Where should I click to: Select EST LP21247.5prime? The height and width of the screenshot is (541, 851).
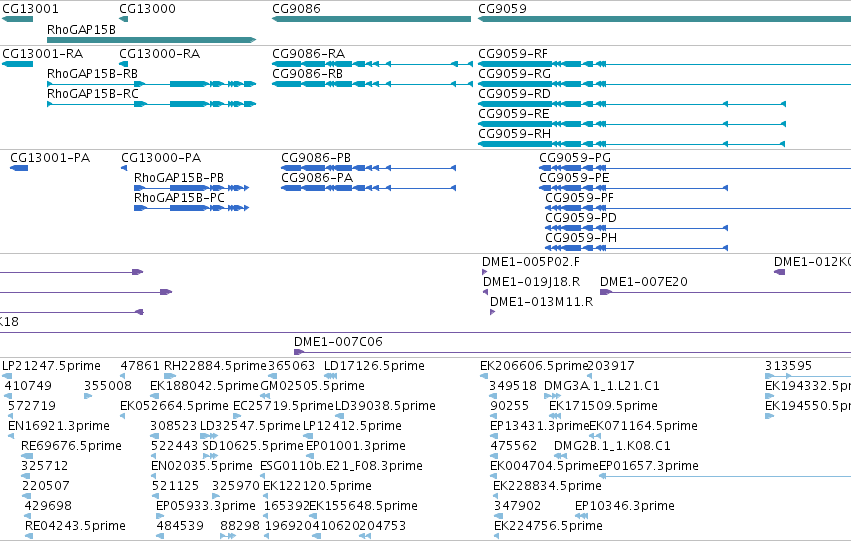pyautogui.click(x=52, y=366)
